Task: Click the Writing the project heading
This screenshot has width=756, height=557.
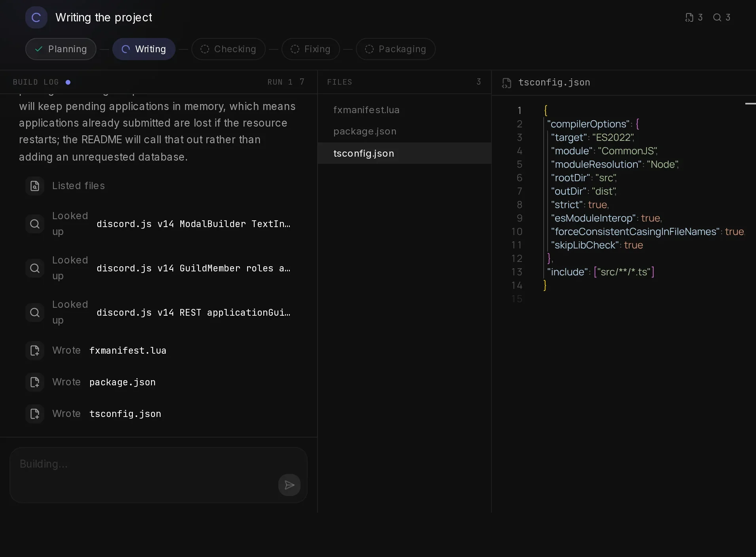Action: pos(104,17)
